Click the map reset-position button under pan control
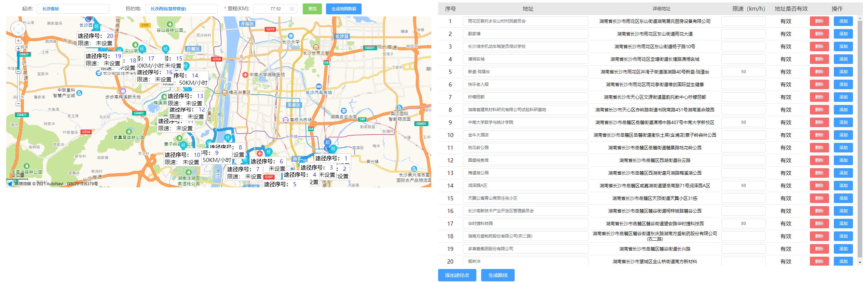The height and width of the screenshot is (282, 868). 18,41
